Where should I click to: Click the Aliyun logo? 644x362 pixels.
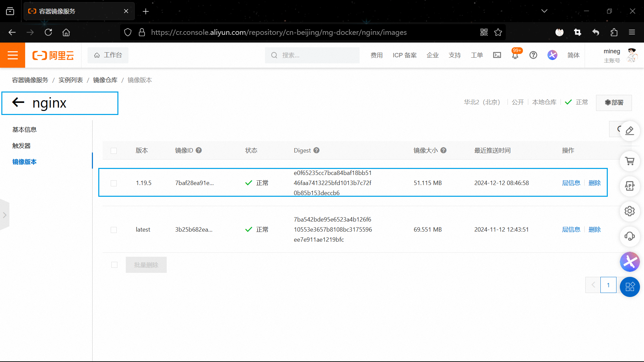click(53, 55)
